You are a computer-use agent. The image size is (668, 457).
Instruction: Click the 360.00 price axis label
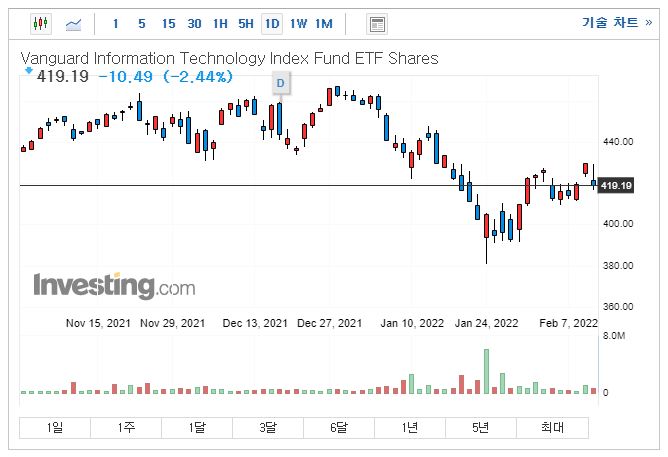click(x=618, y=307)
